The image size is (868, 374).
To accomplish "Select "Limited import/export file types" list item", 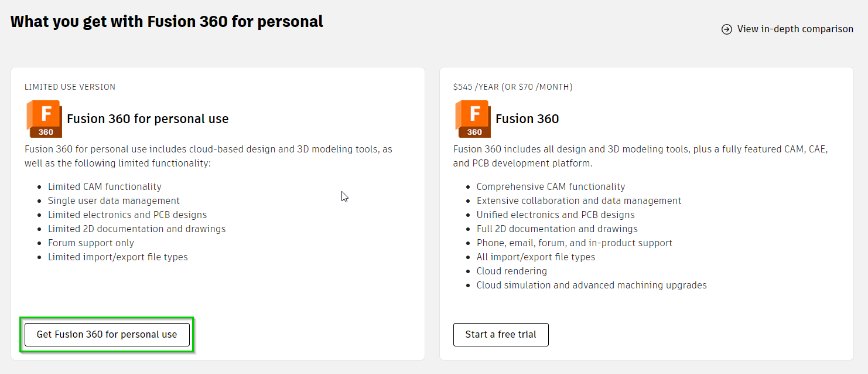I will (118, 257).
